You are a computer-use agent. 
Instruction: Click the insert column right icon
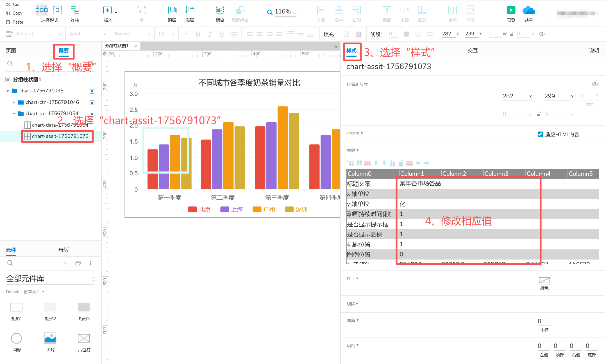(401, 163)
